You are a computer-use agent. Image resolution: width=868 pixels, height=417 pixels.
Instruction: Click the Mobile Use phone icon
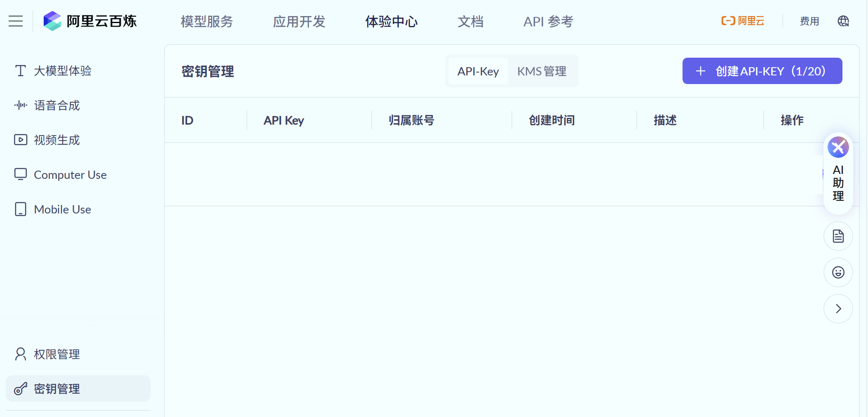[21, 209]
